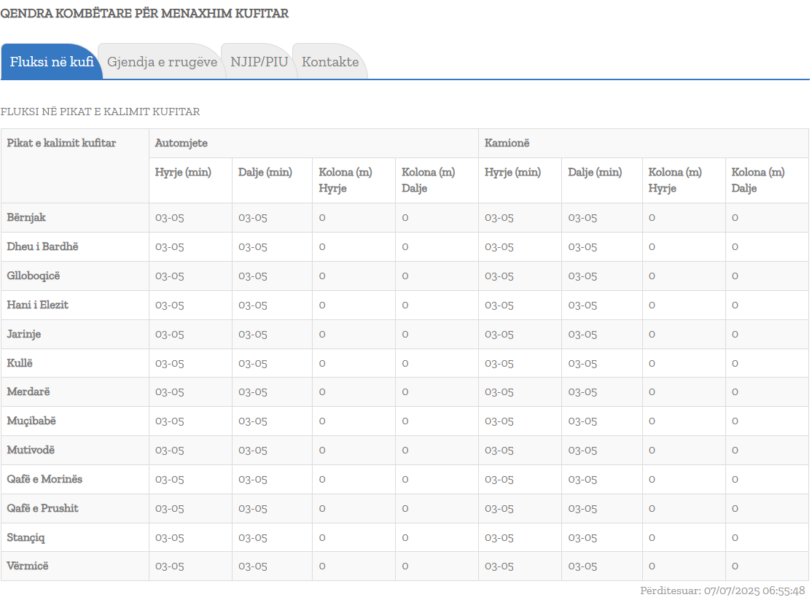Switch to Gjendja e rrugëve tab
Image resolution: width=812 pixels, height=600 pixels.
tap(162, 62)
